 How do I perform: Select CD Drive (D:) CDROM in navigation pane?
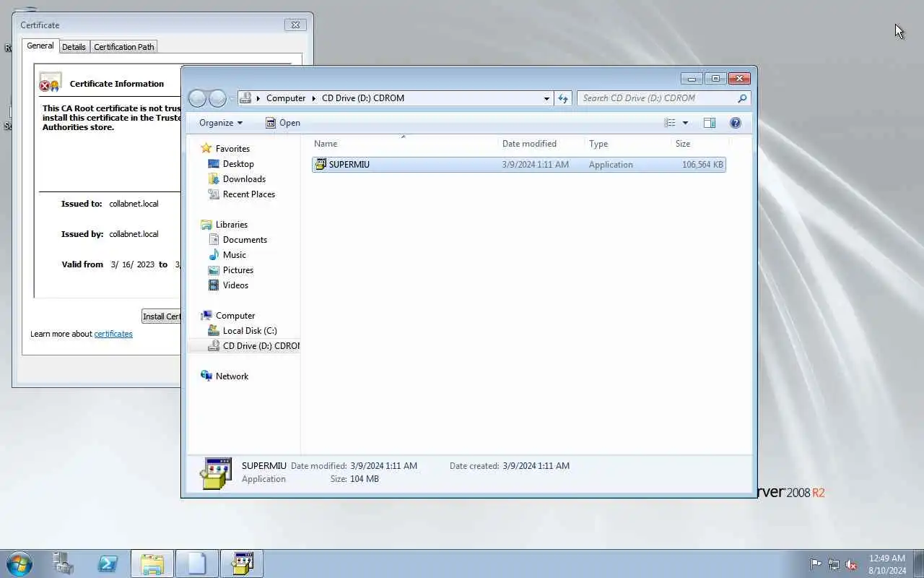coord(245,346)
